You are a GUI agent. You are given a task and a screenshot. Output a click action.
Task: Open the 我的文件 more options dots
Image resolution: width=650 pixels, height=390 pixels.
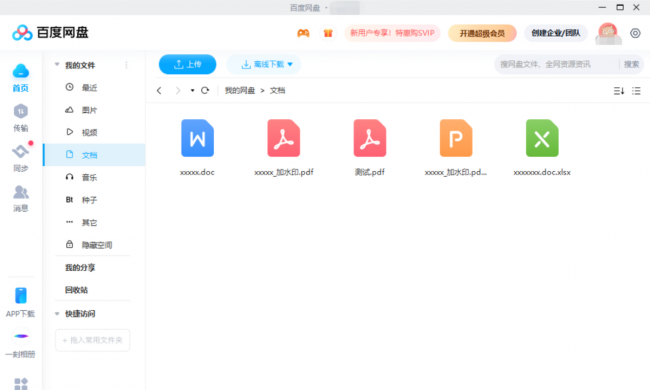(126, 65)
